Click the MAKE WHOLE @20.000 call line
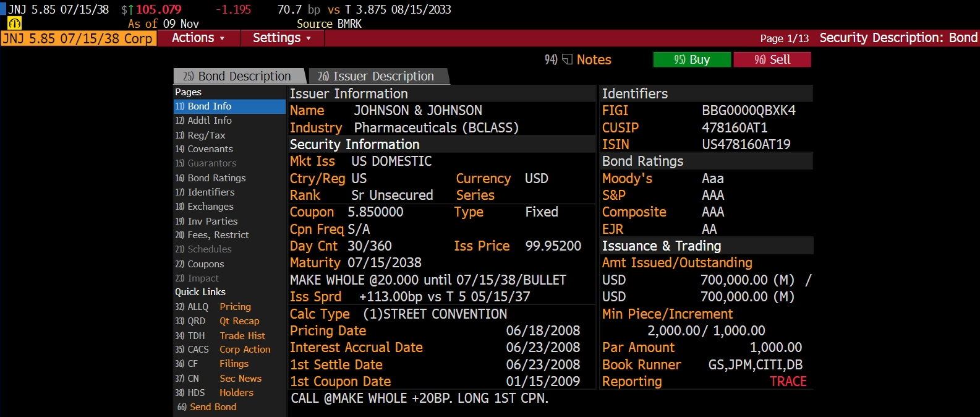The image size is (980, 417). point(428,280)
